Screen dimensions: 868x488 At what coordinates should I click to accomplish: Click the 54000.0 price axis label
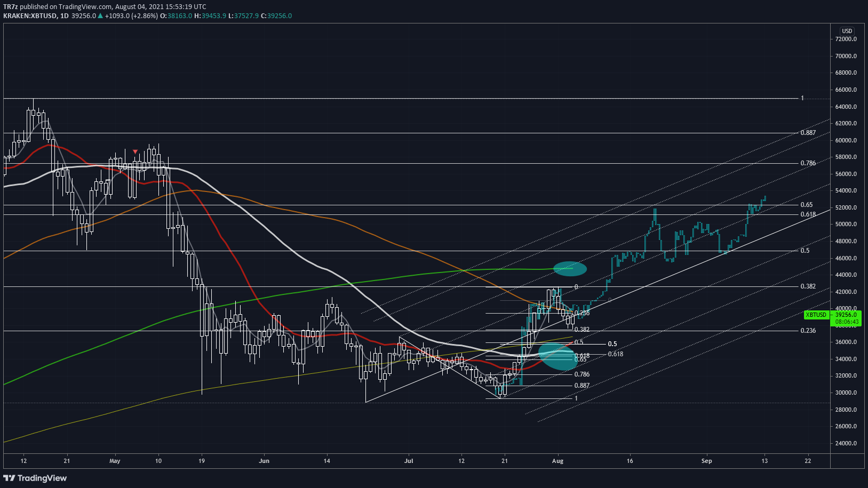point(846,191)
